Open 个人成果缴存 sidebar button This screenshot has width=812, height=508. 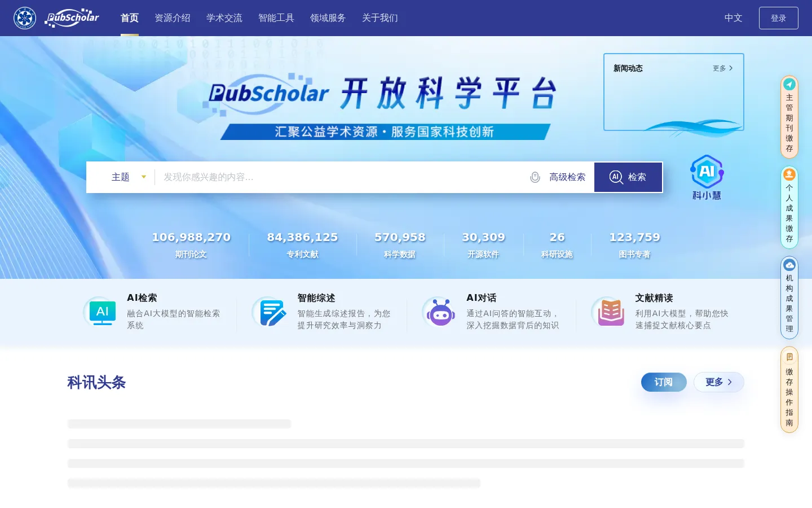point(789,207)
